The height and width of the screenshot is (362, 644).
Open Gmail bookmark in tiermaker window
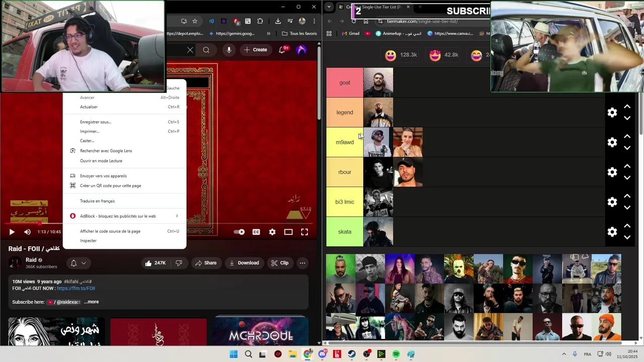[x=350, y=34]
